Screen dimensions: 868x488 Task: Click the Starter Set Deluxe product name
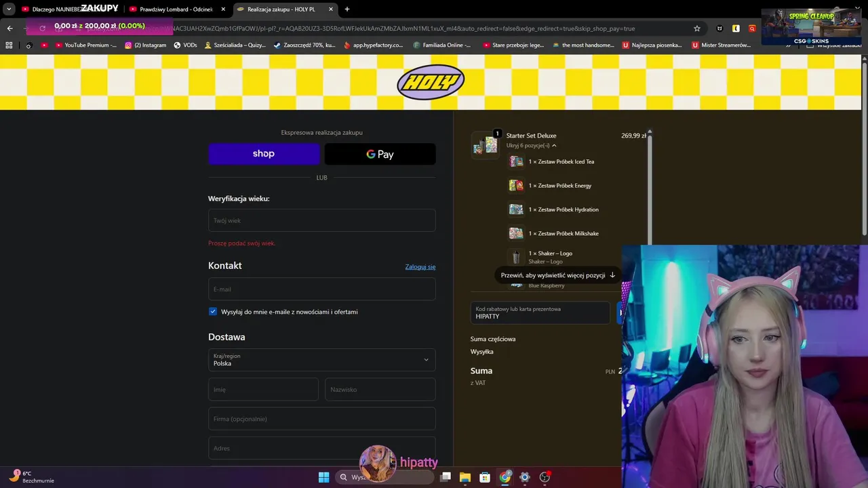coord(531,136)
